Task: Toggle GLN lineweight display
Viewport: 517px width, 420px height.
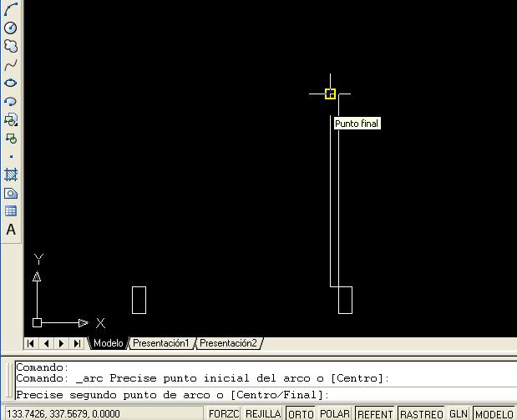Action: [459, 413]
